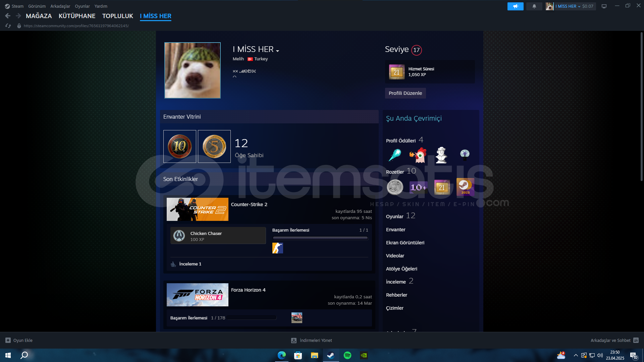644x362 pixels.
Task: Open the notifications bell
Action: pyautogui.click(x=534, y=6)
